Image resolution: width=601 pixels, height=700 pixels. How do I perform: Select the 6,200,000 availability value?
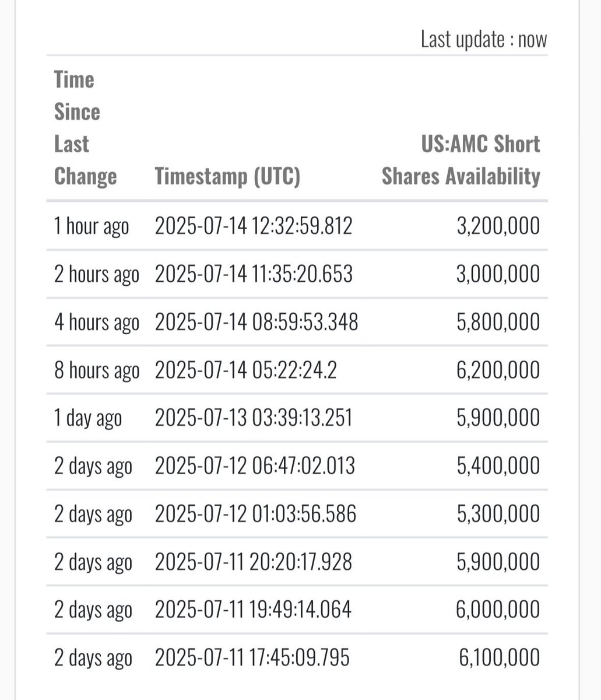pyautogui.click(x=498, y=370)
